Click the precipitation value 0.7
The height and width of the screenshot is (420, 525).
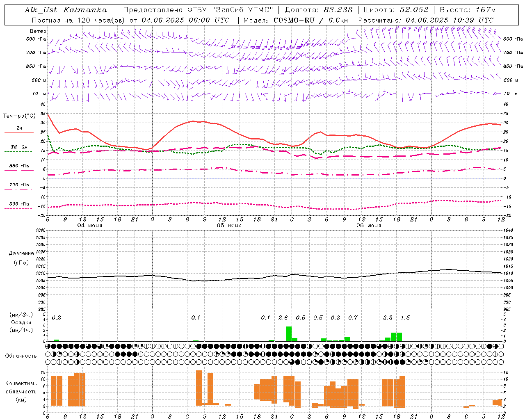pyautogui.click(x=353, y=318)
